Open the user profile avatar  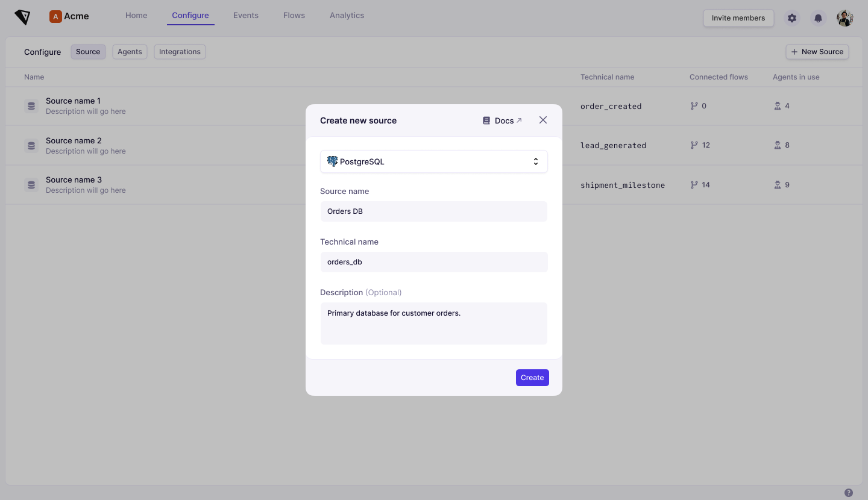click(845, 18)
